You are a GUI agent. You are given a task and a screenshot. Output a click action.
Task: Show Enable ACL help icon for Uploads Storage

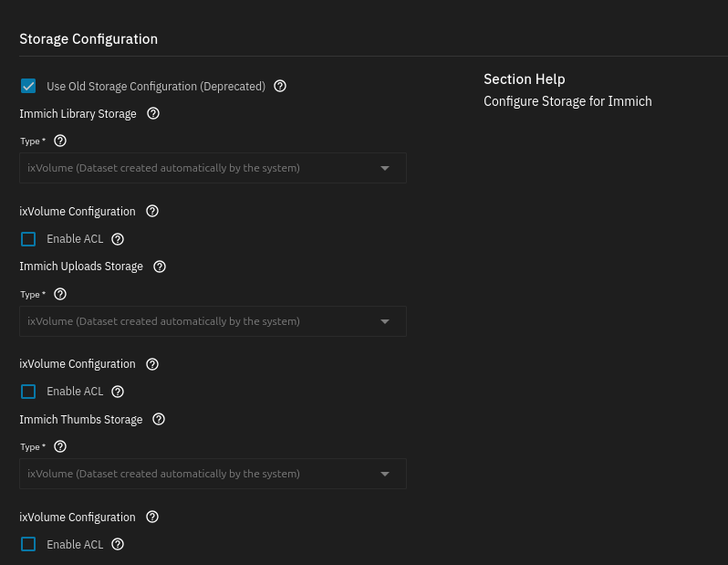[x=118, y=392]
